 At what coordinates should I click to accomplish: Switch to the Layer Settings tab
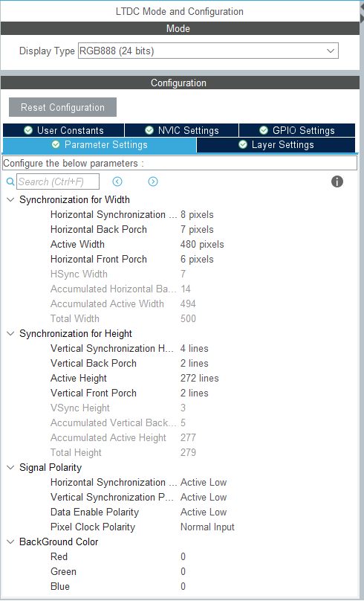[x=276, y=145]
